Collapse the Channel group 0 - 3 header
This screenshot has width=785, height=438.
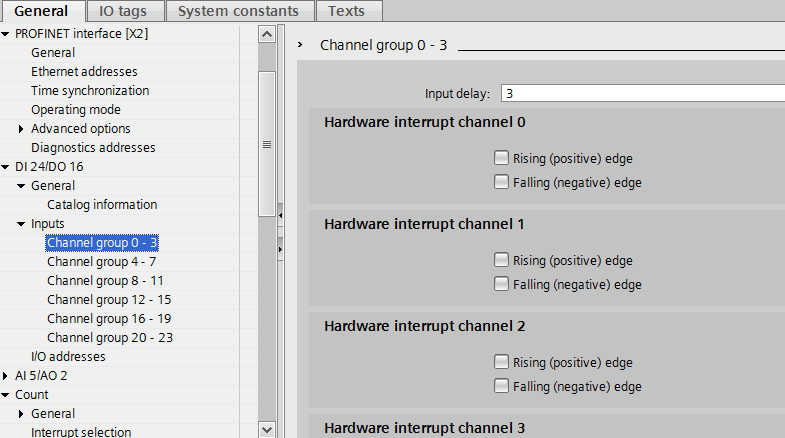pyautogui.click(x=301, y=46)
